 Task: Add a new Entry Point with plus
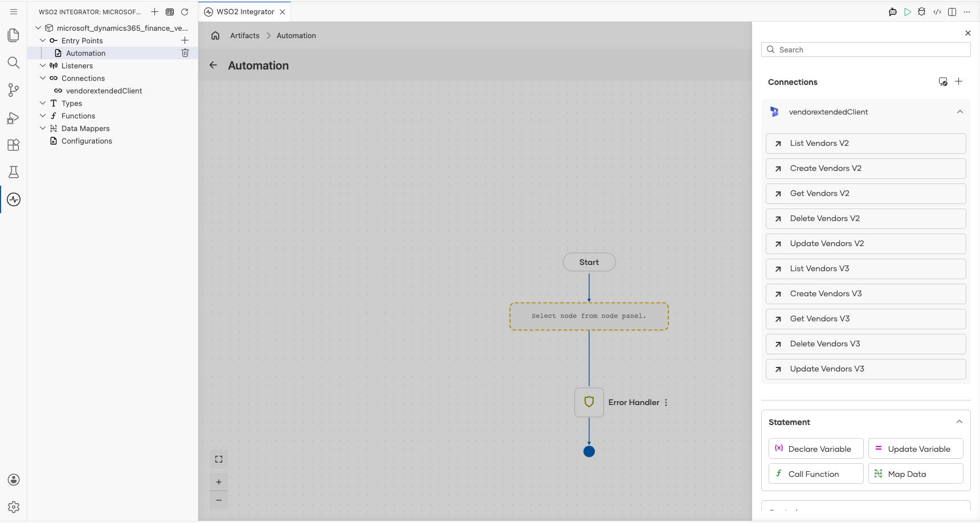[x=185, y=40]
